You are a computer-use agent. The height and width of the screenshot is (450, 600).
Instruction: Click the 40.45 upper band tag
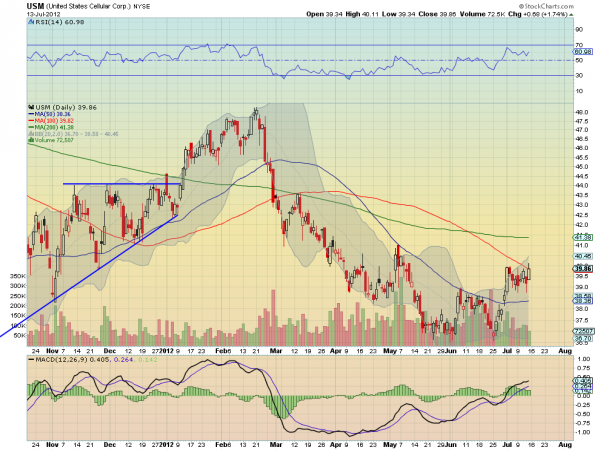(583, 256)
